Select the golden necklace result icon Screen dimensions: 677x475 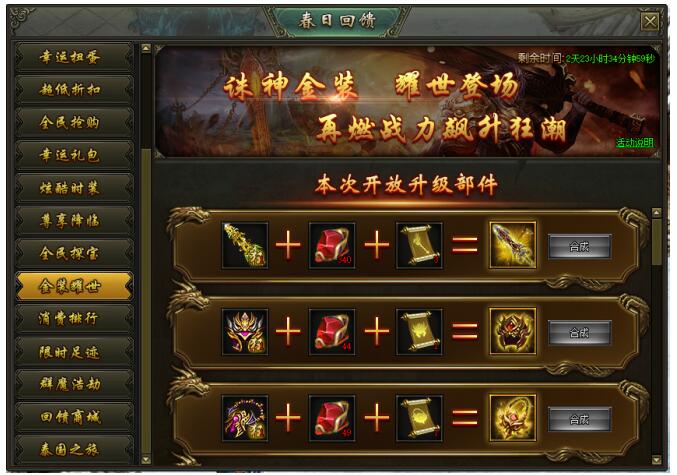pyautogui.click(x=513, y=418)
